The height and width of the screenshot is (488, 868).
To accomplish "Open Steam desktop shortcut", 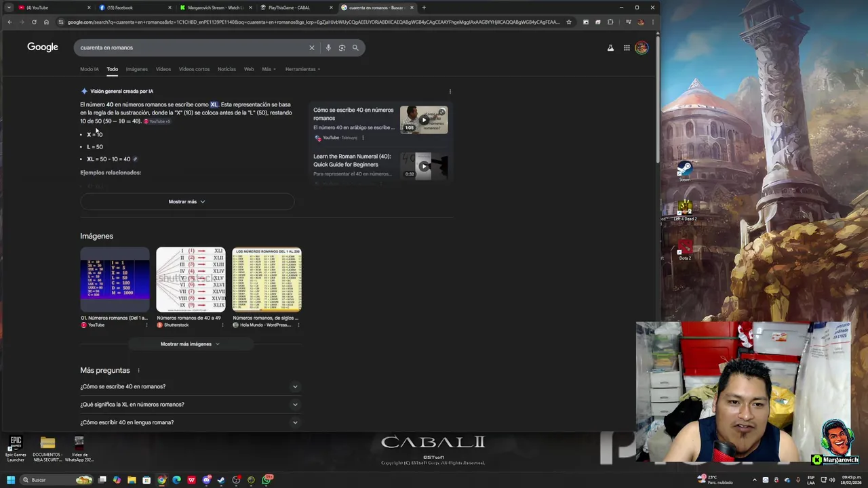I will 685,171.
